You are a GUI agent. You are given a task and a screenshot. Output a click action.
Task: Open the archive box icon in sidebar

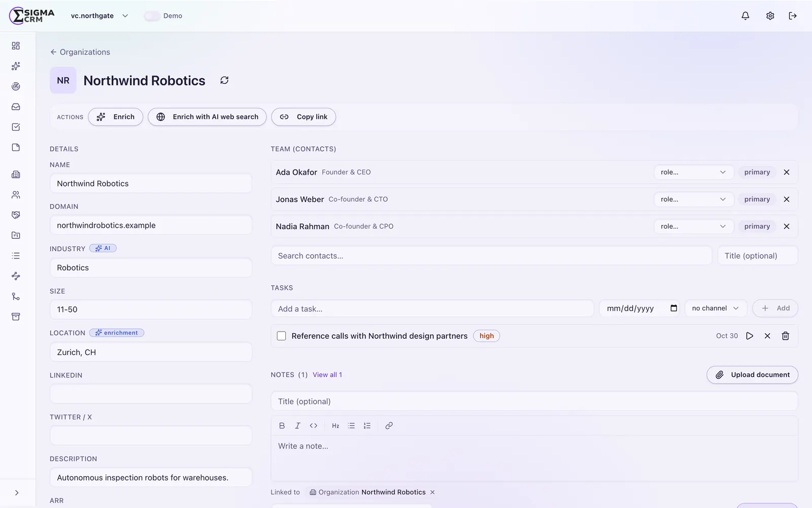pyautogui.click(x=16, y=316)
